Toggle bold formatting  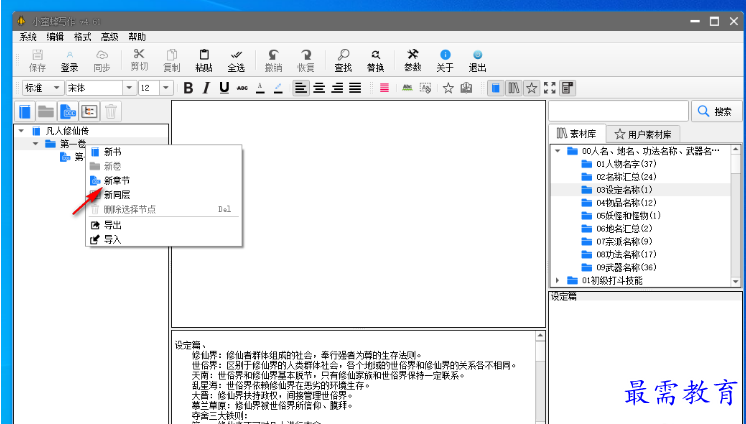click(188, 88)
